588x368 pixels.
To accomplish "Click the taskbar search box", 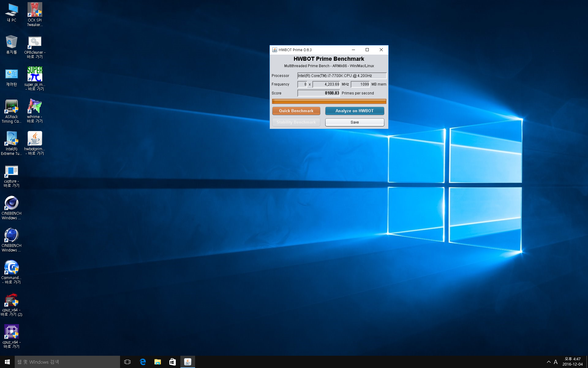I will pos(67,362).
